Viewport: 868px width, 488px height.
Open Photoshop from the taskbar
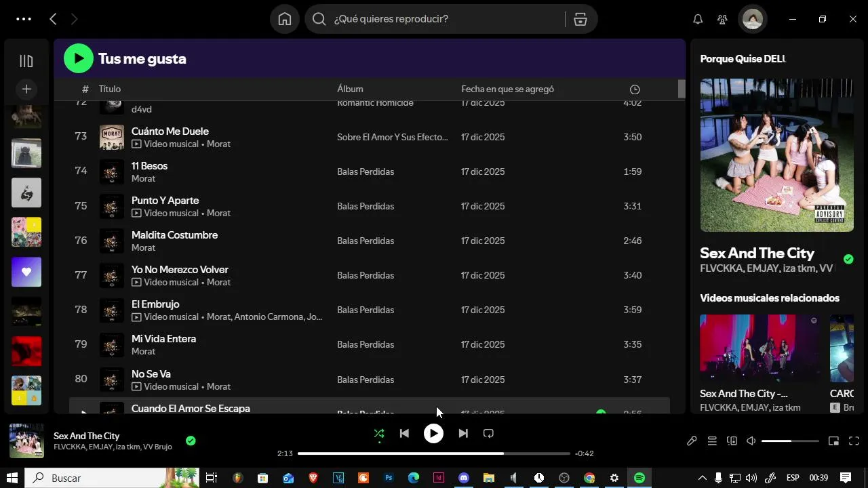coord(389,478)
